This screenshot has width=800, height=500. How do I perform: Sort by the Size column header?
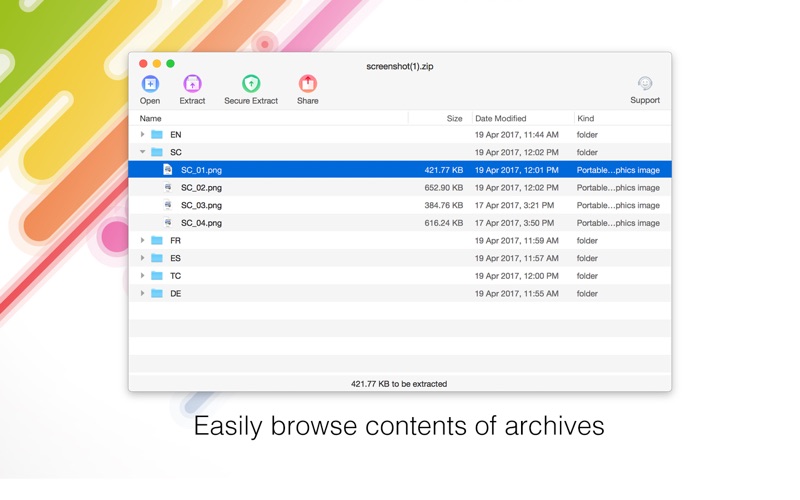point(440,119)
